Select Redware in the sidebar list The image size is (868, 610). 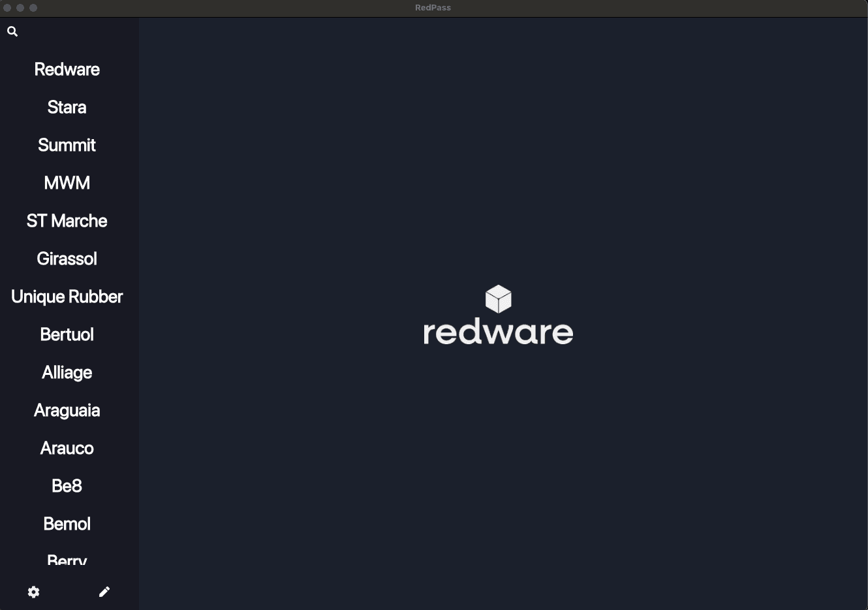click(67, 69)
